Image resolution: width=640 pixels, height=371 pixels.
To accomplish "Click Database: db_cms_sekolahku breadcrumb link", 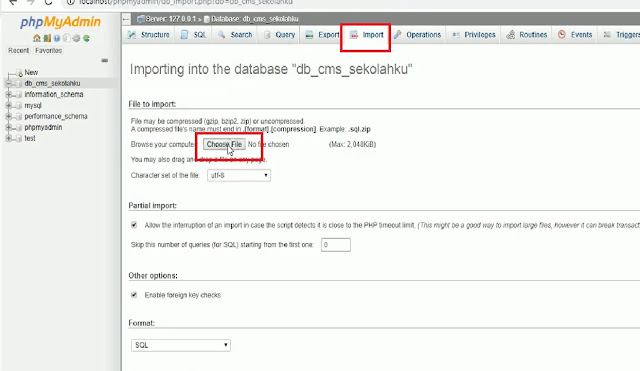I will click(x=255, y=19).
